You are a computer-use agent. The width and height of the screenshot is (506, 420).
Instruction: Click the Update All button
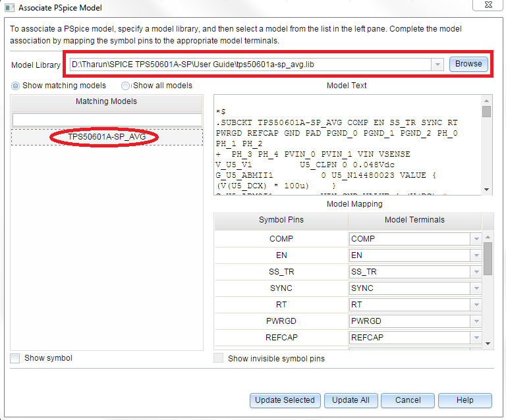tap(350, 400)
